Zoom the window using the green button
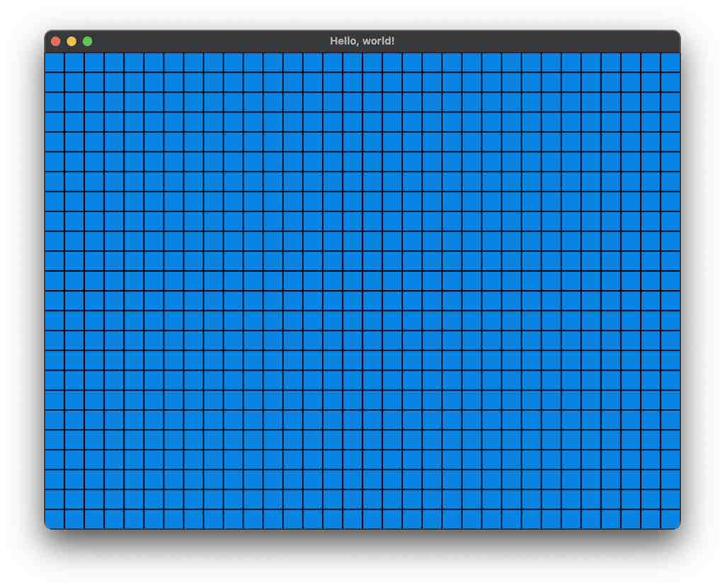The width and height of the screenshot is (725, 588). click(86, 41)
